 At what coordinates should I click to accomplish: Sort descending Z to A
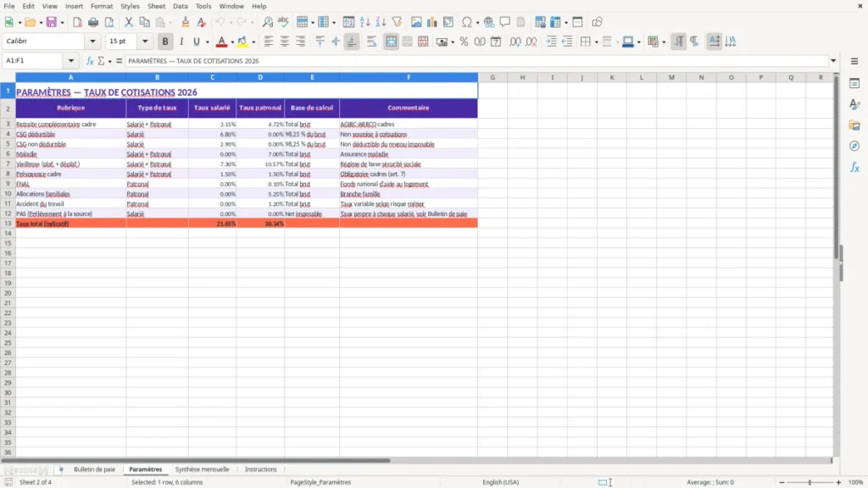tap(381, 22)
